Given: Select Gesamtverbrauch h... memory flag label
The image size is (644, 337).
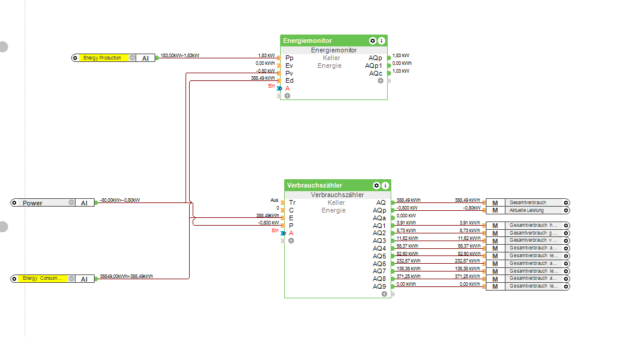Looking at the screenshot, I should [533, 226].
